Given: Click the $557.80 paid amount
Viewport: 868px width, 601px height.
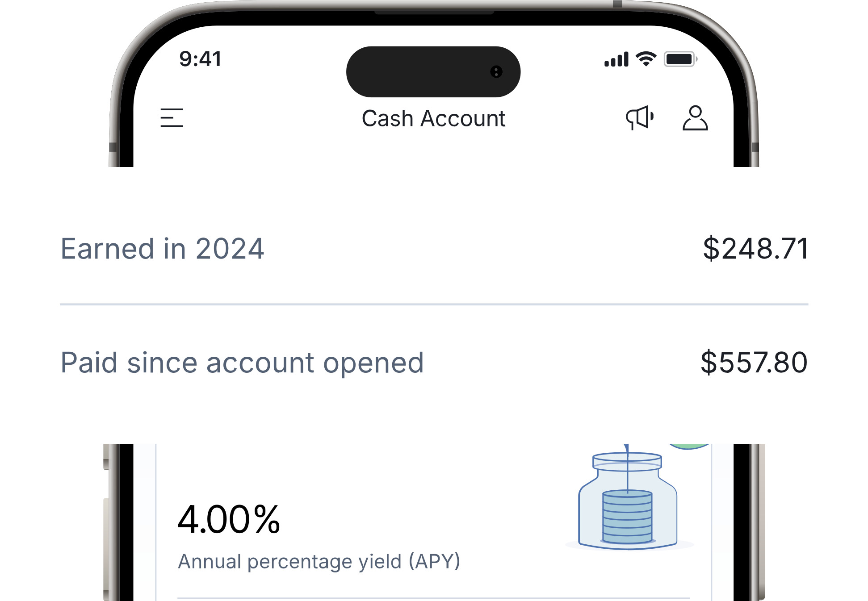Looking at the screenshot, I should click(x=754, y=362).
